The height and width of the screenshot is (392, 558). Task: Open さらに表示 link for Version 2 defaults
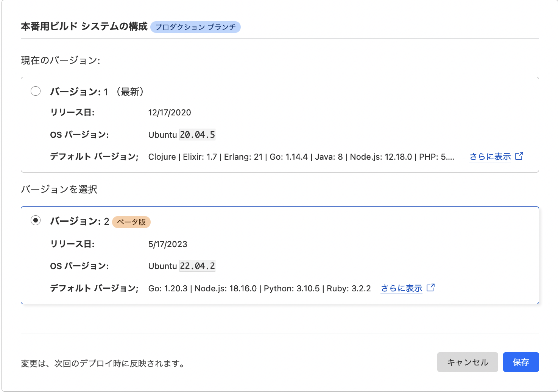tap(401, 288)
